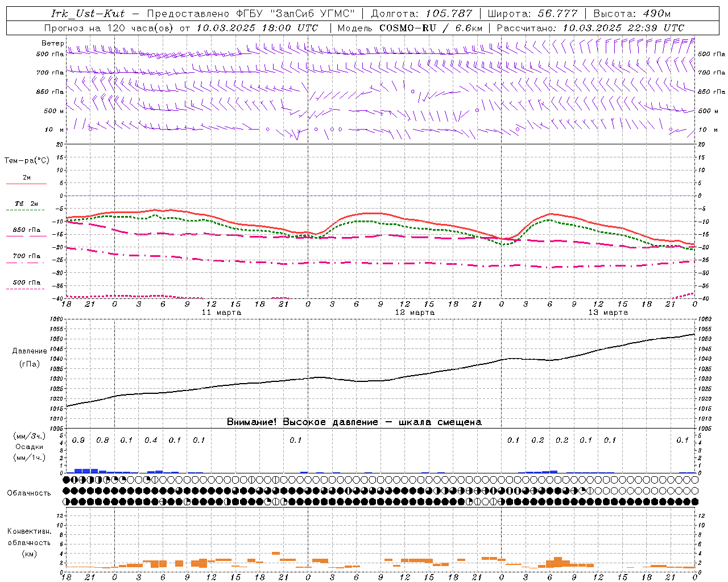Click the Осадки precipitation label
The width and height of the screenshot is (728, 582).
(30, 447)
